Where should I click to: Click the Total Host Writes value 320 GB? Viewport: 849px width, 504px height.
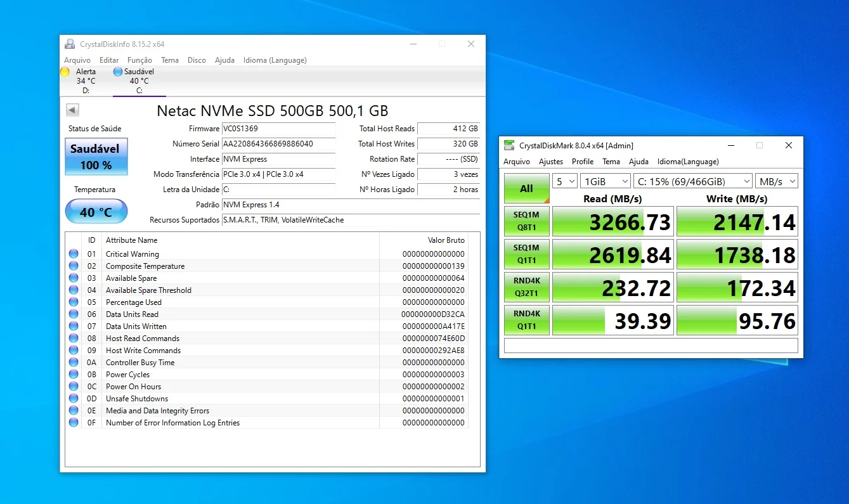coord(449,144)
